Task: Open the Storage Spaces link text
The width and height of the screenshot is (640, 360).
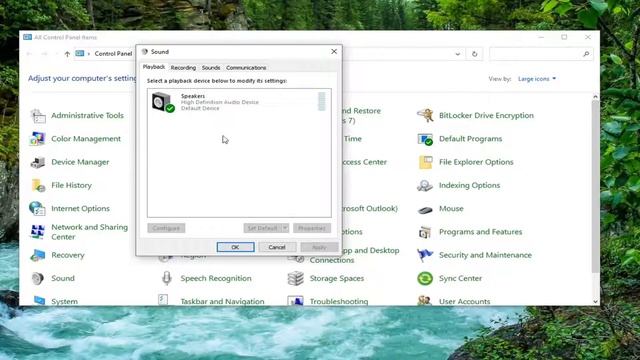Action: 337,278
